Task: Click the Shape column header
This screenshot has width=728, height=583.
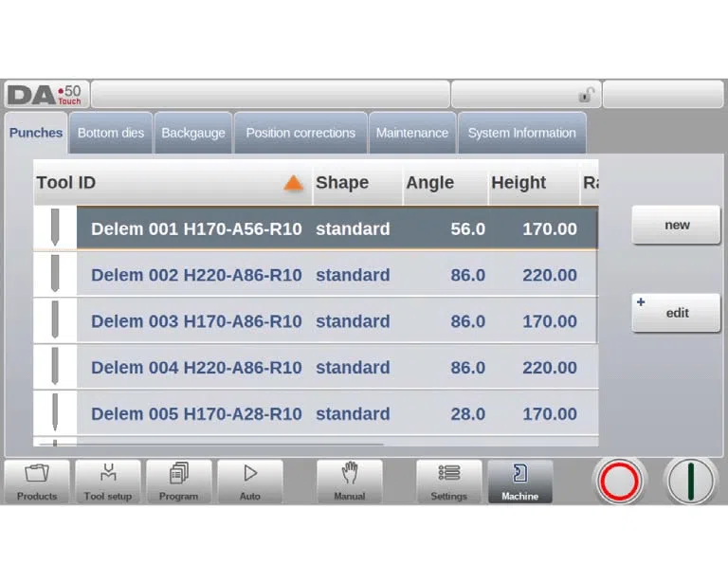Action: (x=357, y=182)
